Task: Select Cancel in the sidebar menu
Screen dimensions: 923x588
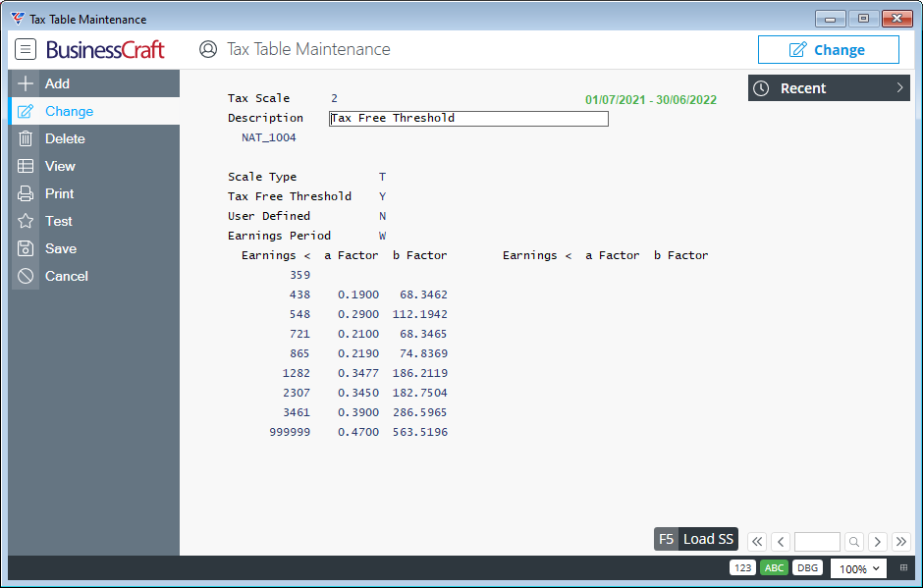Action: pyautogui.click(x=95, y=276)
